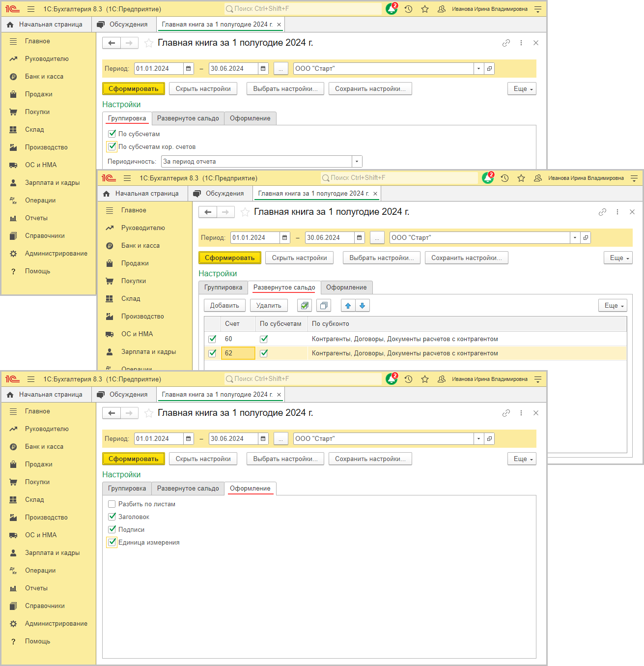The width and height of the screenshot is (644, 666).
Task: Open Еще dropdown beside Сохранить настройки in middle window
Action: pos(618,258)
